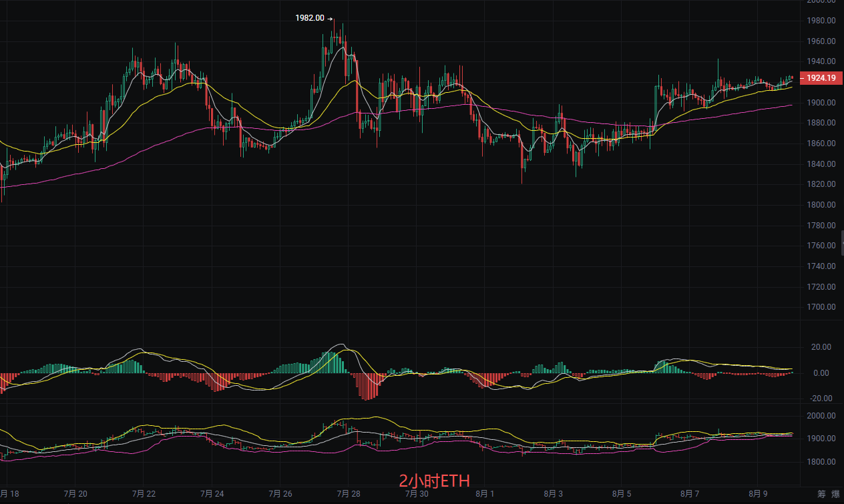The height and width of the screenshot is (504, 844).
Task: Click the 1740.00 price axis label
Action: pyautogui.click(x=821, y=266)
